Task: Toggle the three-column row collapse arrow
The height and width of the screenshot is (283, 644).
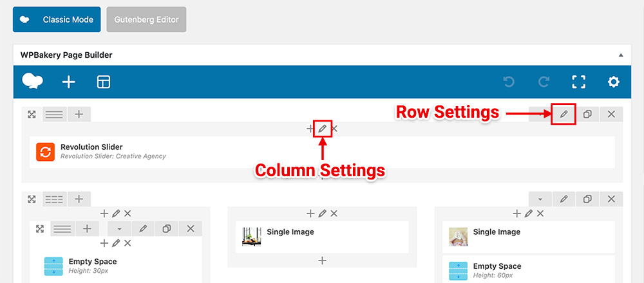Action: tap(540, 199)
